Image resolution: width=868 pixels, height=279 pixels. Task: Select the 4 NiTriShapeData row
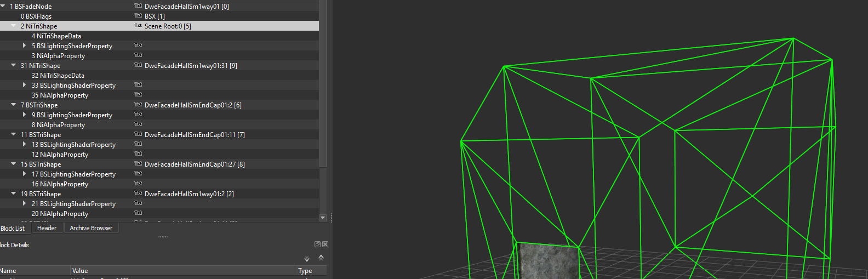[159, 36]
